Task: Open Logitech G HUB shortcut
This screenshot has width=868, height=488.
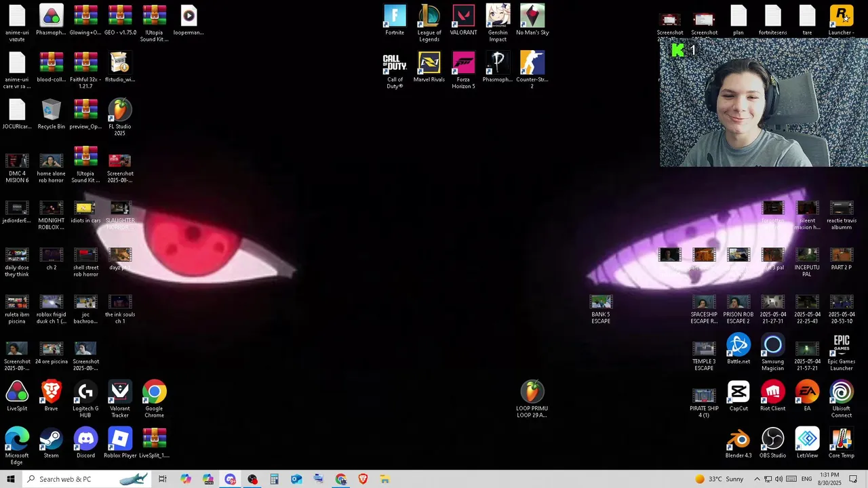Action: (85, 399)
